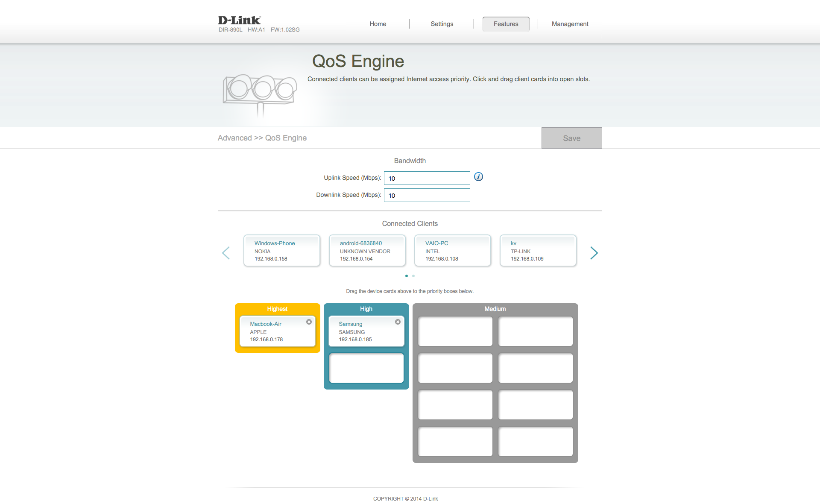The image size is (820, 504).
Task: Click the Uplink Speed input field
Action: 427,178
